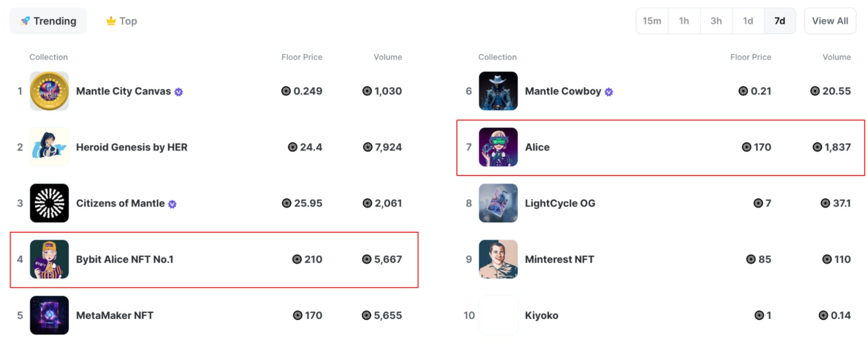Select the 1d time range
This screenshot has width=868, height=347.
(x=748, y=21)
